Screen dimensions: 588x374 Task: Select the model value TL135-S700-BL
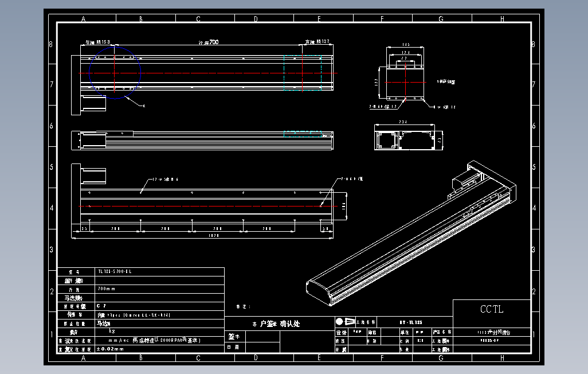point(115,271)
